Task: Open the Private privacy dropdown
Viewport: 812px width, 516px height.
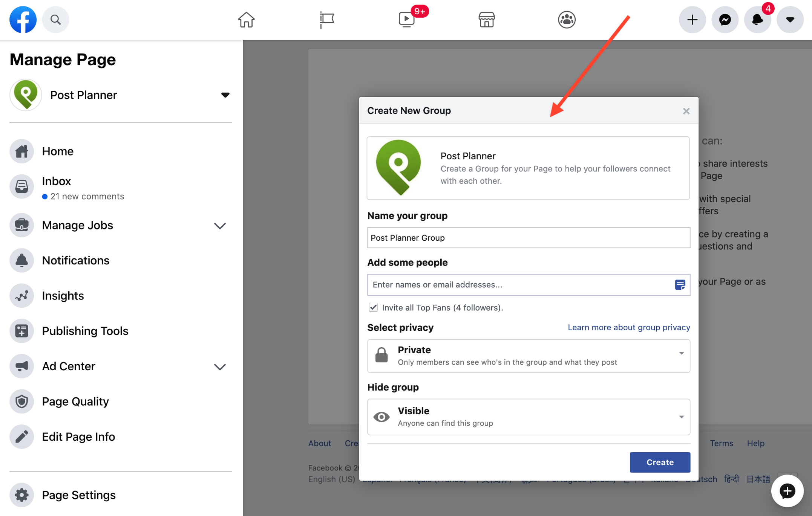Action: coord(681,353)
